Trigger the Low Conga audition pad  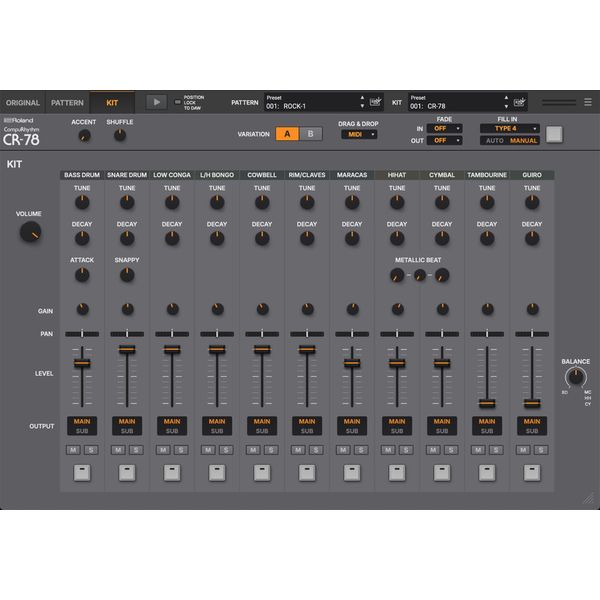coord(172,473)
